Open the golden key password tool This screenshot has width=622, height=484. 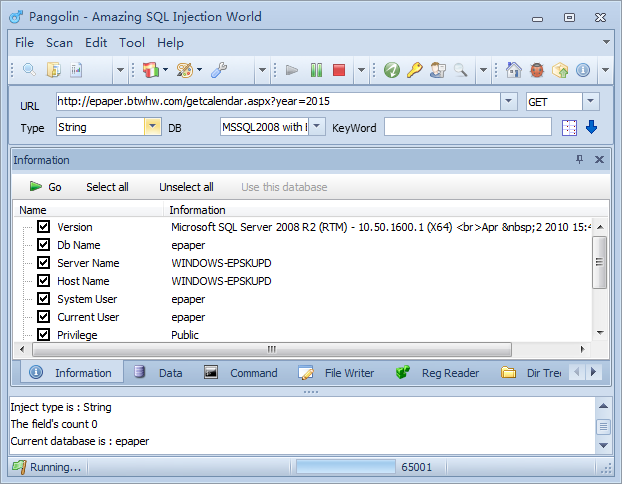pos(415,70)
